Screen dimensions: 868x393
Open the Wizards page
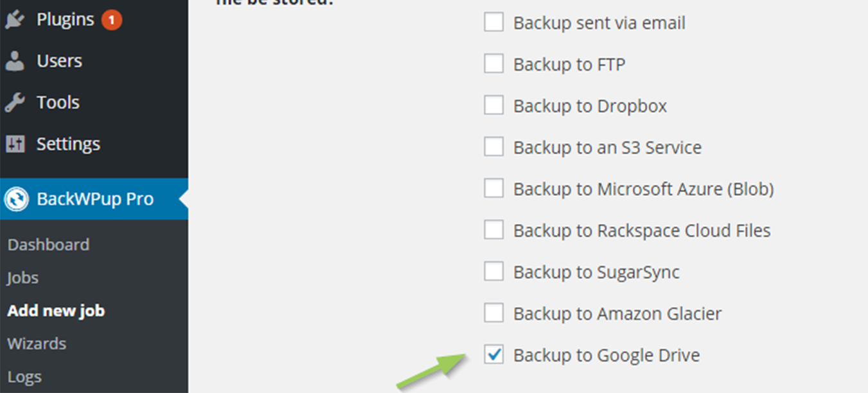(x=36, y=344)
